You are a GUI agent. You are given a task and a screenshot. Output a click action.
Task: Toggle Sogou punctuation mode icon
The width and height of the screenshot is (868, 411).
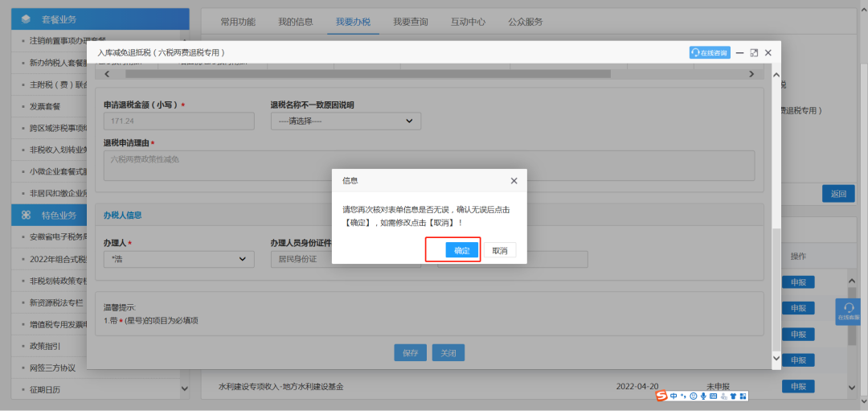pyautogui.click(x=683, y=396)
